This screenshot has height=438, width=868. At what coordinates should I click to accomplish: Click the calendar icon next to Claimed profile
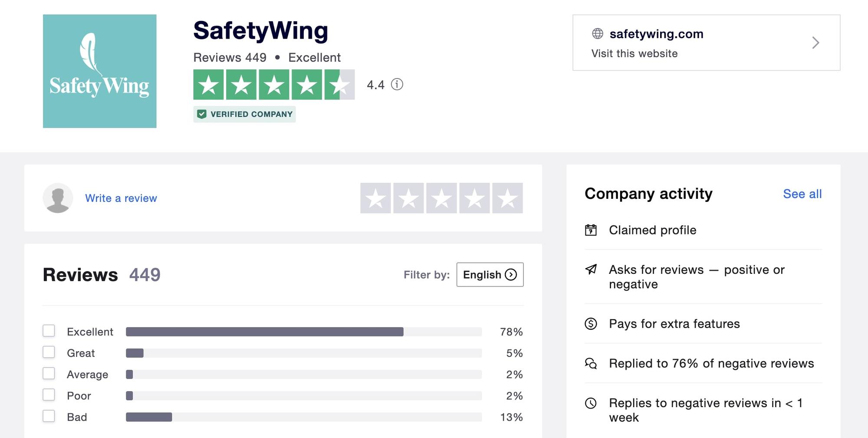pyautogui.click(x=592, y=230)
